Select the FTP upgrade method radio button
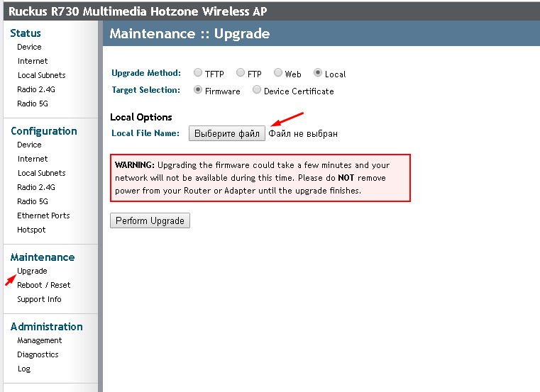 point(241,72)
